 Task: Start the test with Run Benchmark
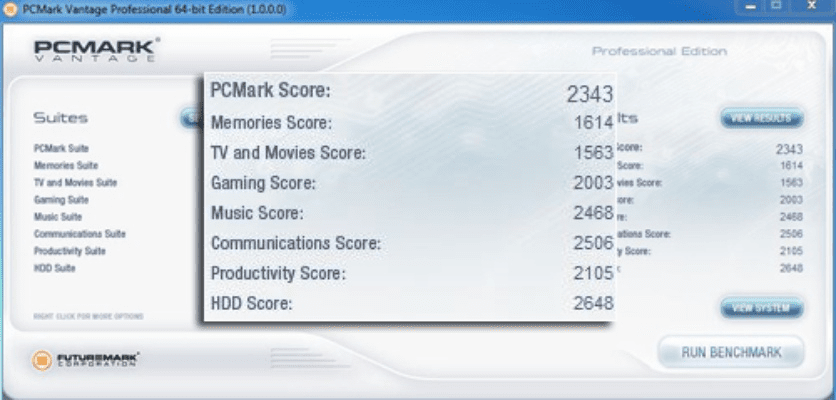pos(732,353)
